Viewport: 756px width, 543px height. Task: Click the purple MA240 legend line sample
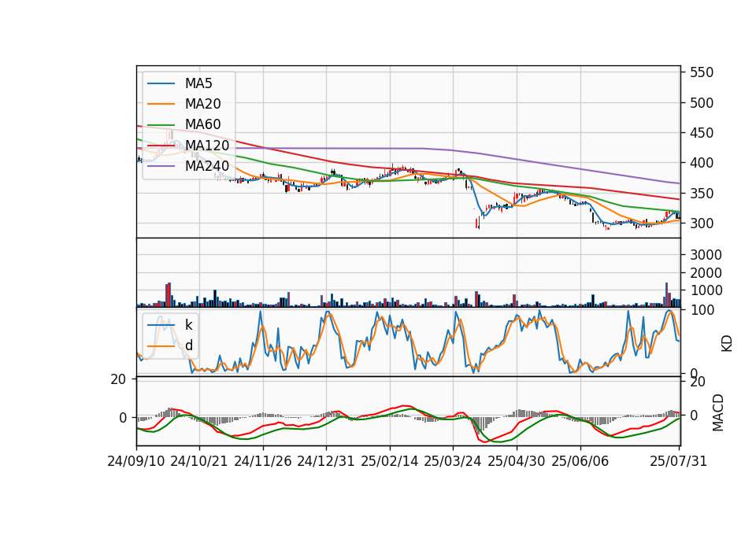(x=161, y=166)
